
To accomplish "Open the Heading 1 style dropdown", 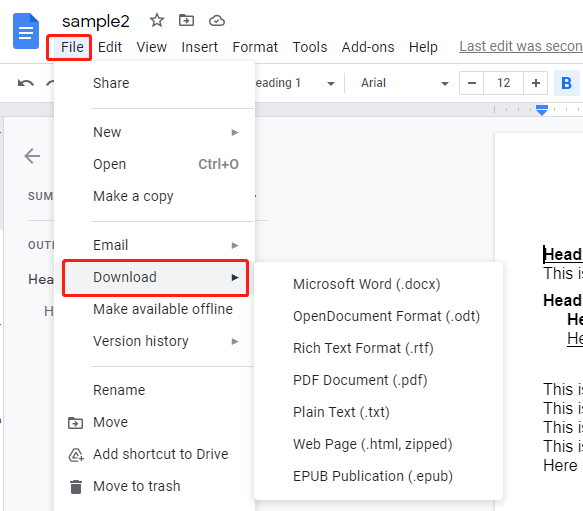I will point(295,83).
